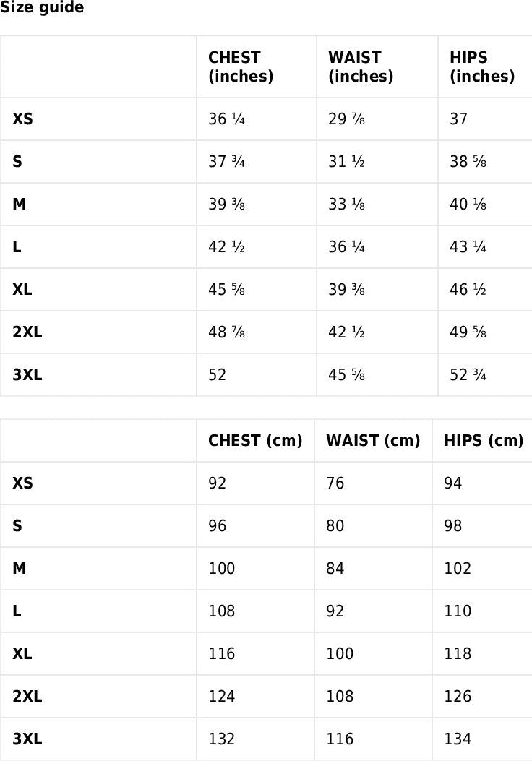
Task: Select the 33 ⅛ waist value for M
Action: (346, 205)
